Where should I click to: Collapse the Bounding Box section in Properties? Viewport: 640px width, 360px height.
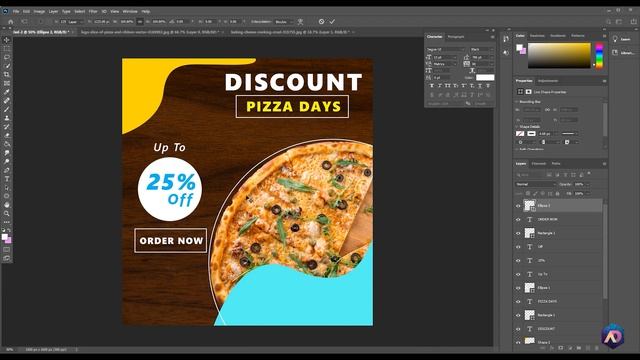[517, 102]
